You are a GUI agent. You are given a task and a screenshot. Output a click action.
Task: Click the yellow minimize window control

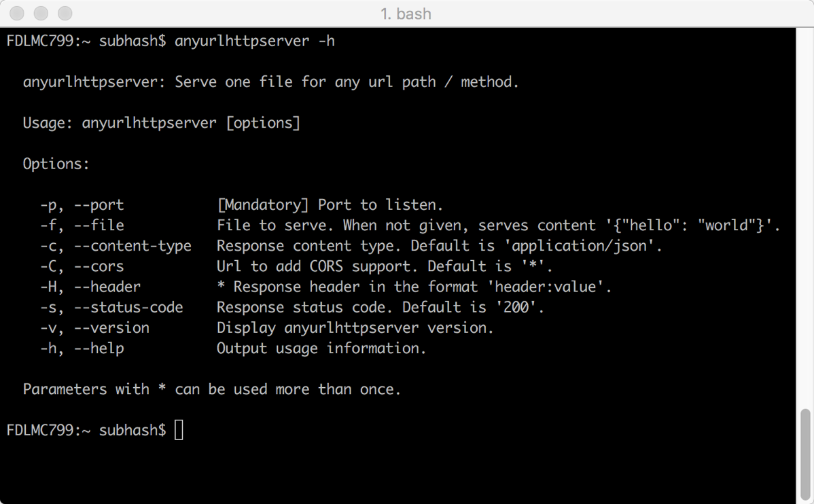click(x=41, y=13)
